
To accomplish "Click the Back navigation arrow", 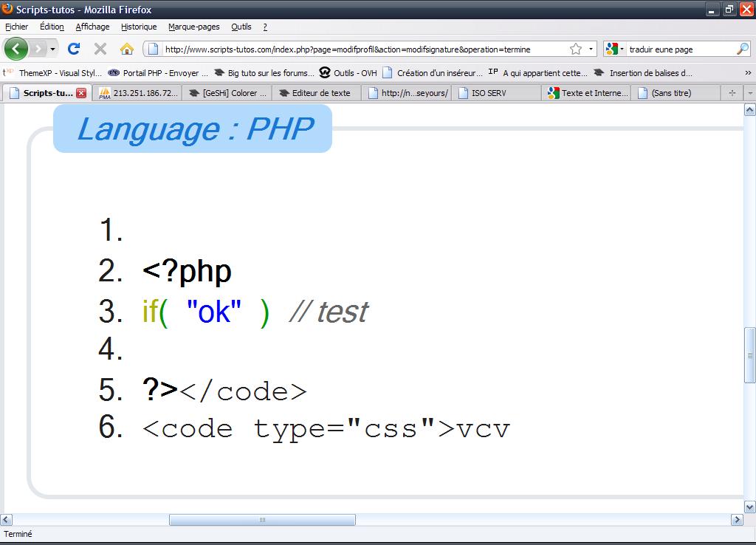I will [x=15, y=49].
